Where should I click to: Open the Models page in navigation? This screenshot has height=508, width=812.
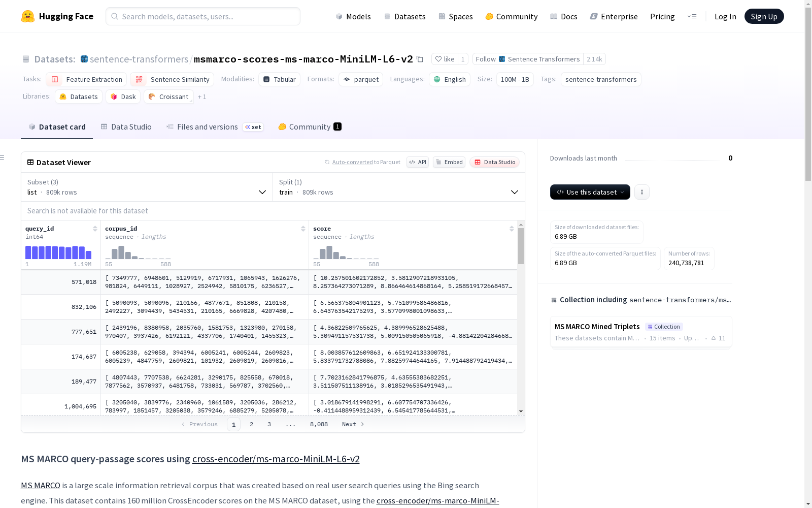coord(353,16)
